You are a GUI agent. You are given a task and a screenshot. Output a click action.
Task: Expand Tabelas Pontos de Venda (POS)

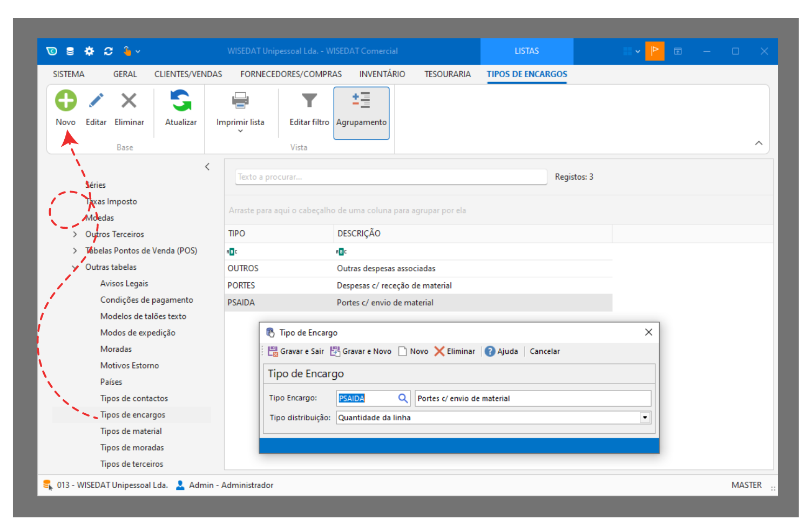coord(75,250)
